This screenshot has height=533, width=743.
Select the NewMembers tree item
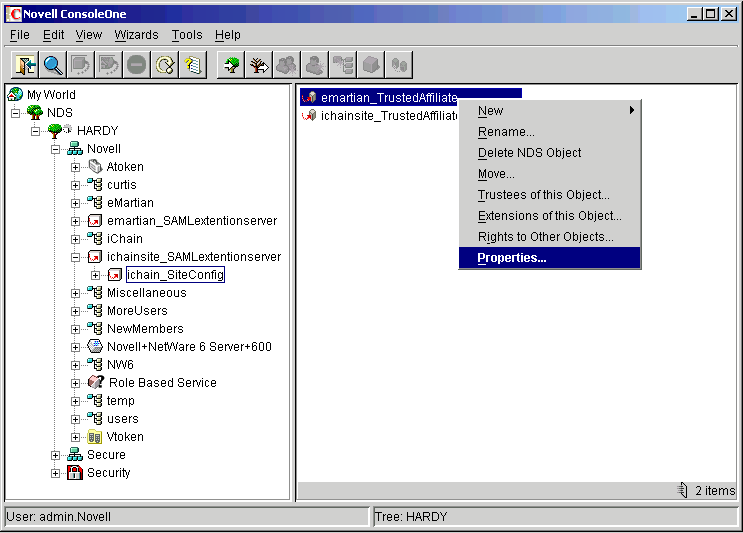pos(145,329)
